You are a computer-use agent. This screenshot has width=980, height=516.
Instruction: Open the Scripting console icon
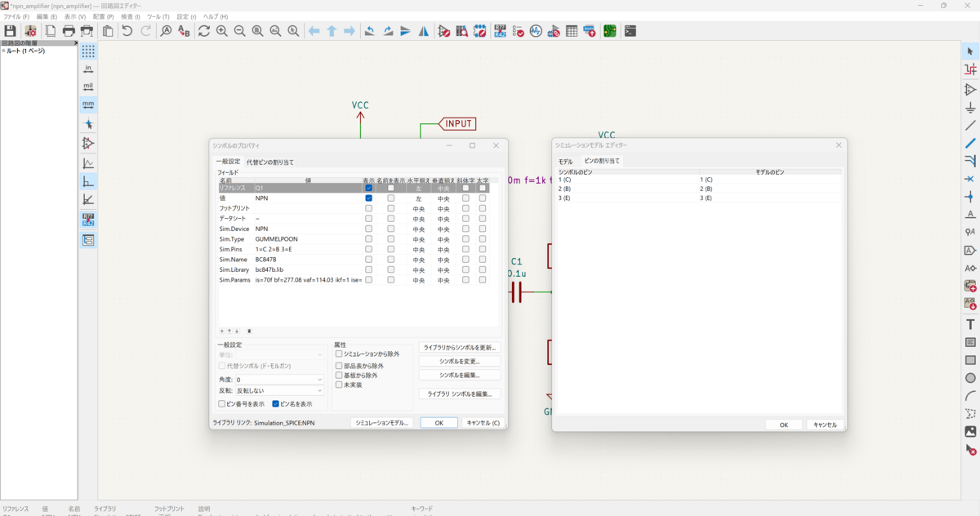630,31
